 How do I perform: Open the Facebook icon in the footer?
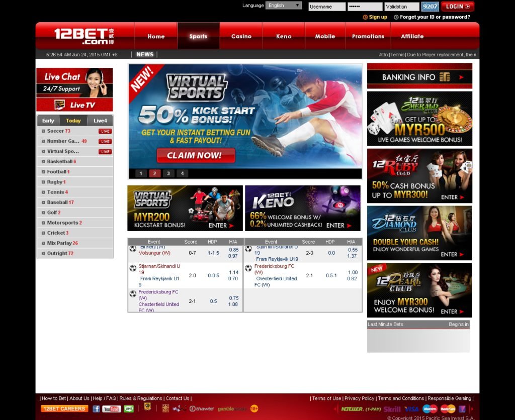(x=96, y=408)
